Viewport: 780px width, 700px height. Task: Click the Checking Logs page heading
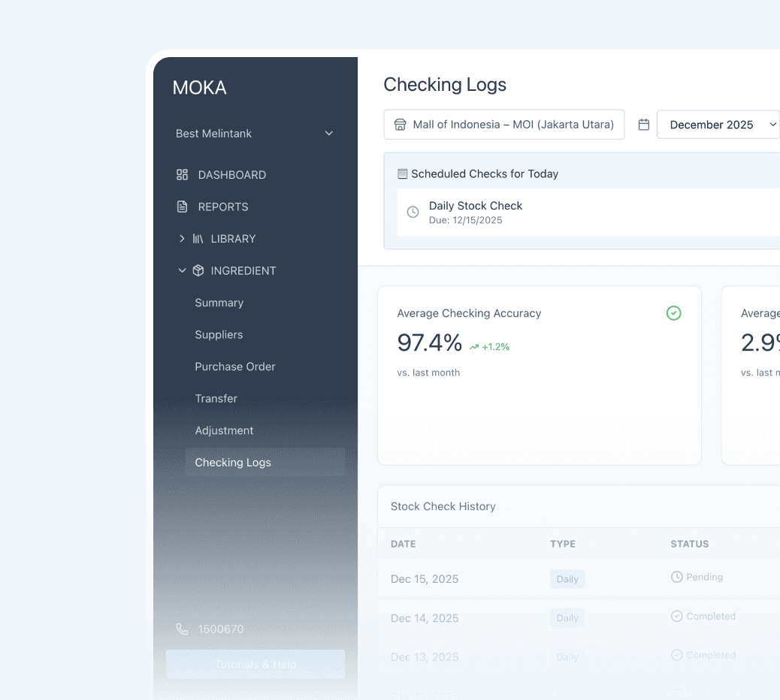tap(445, 85)
